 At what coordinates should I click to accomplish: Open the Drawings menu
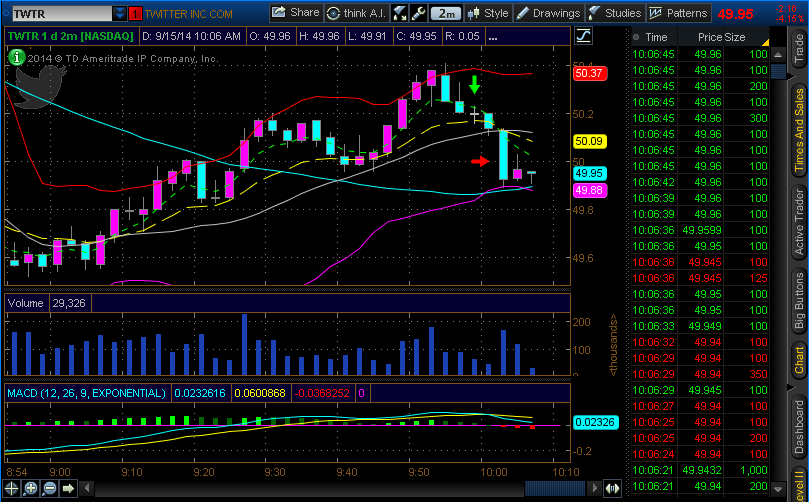(549, 13)
